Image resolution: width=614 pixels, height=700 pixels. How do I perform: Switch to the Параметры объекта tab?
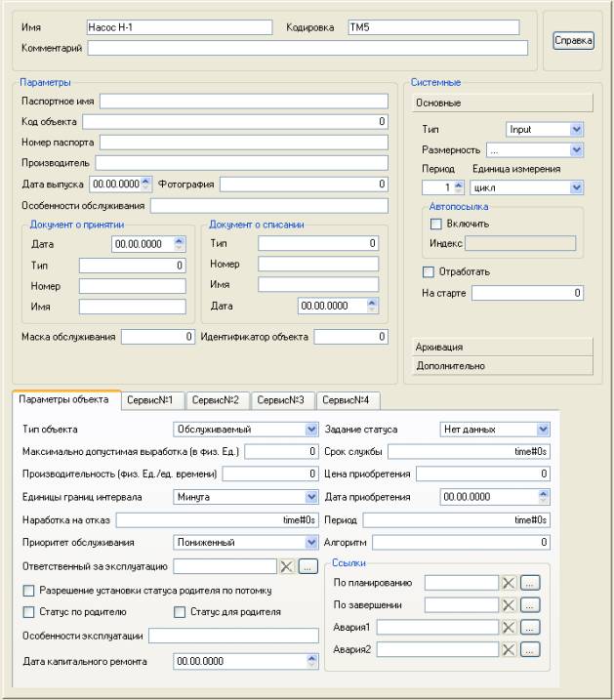[66, 399]
